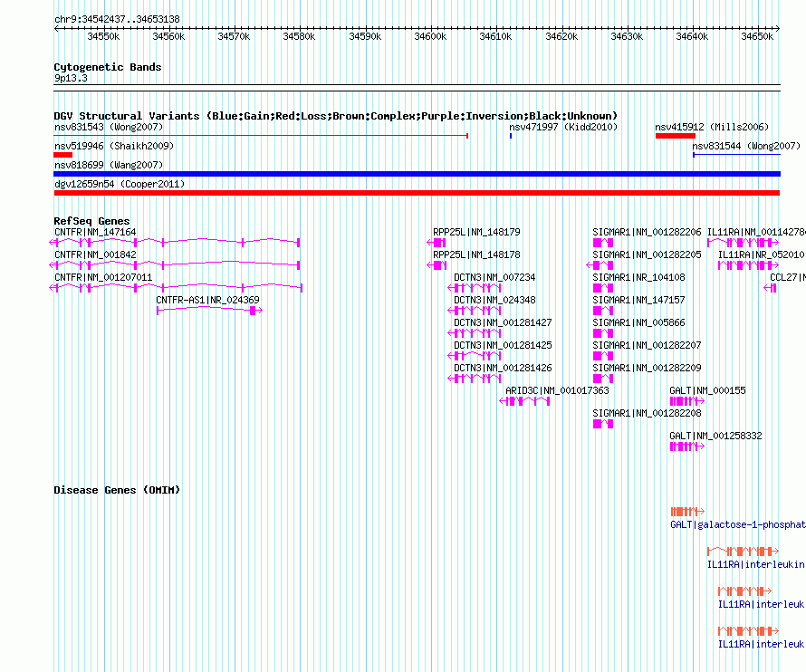The width and height of the screenshot is (806, 672).
Task: Select the CNTFR|NM_001842 transcript label
Action: 95,255
